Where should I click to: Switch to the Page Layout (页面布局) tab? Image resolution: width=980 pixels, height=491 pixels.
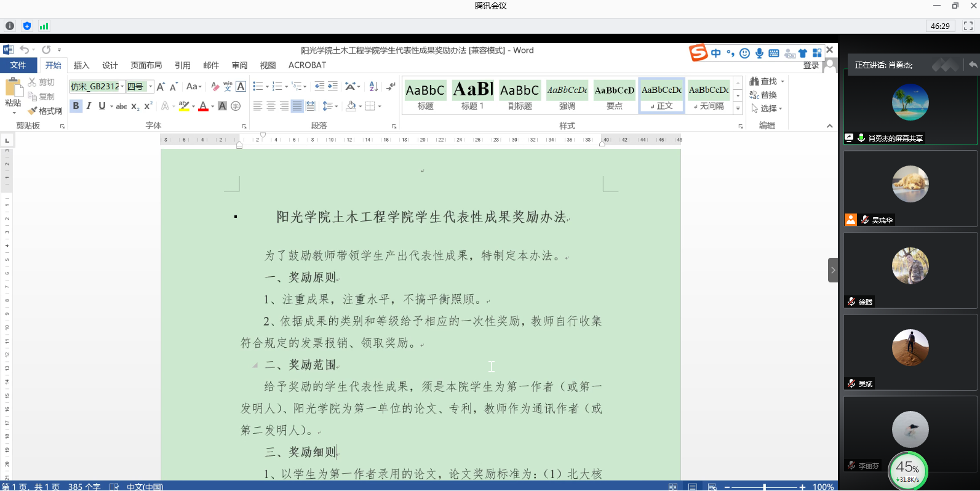[146, 65]
